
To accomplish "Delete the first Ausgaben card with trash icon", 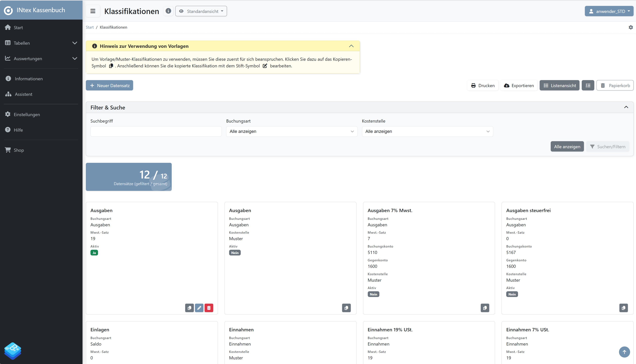I will 209,308.
